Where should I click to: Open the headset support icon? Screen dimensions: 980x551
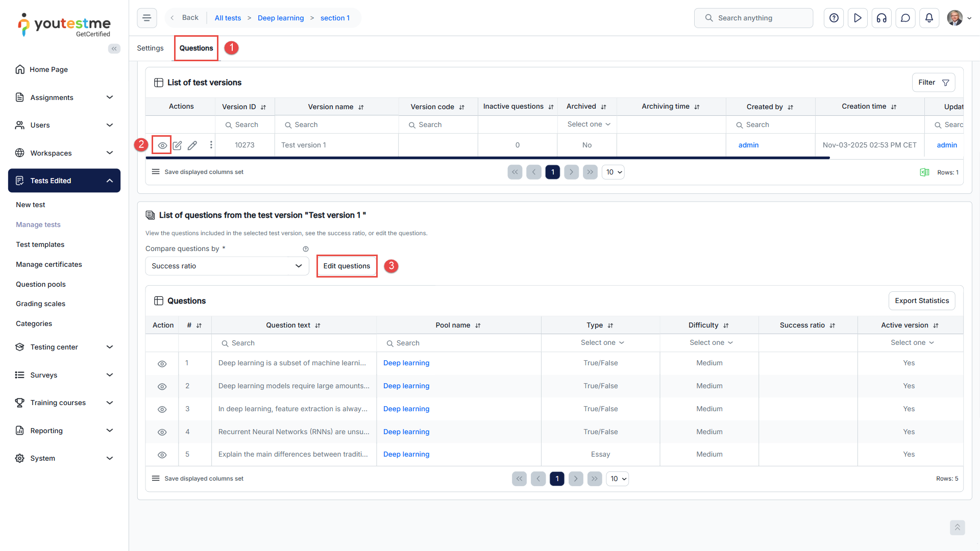tap(881, 18)
